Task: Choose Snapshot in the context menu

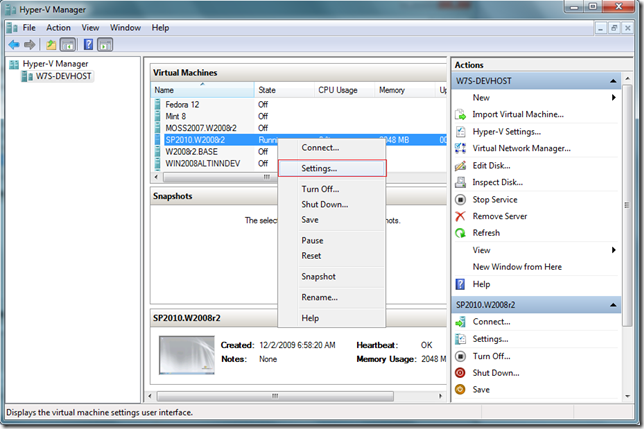Action: (332, 277)
